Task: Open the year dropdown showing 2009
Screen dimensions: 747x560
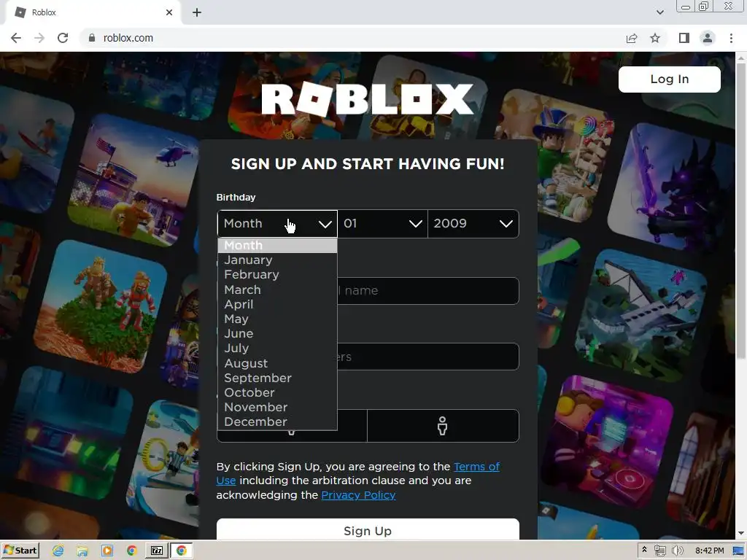Action: (473, 223)
